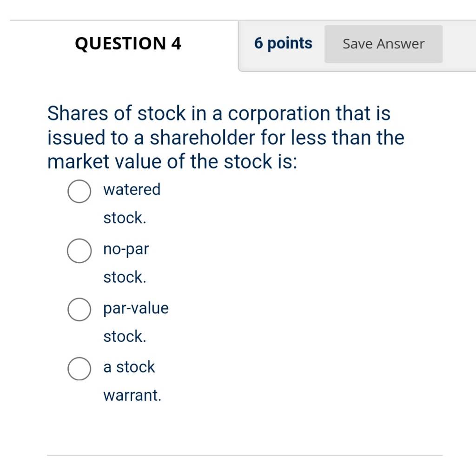Screen dimensions: 476x465
Task: Click the line "issued to a shareholder for less than the"
Action: point(226,137)
